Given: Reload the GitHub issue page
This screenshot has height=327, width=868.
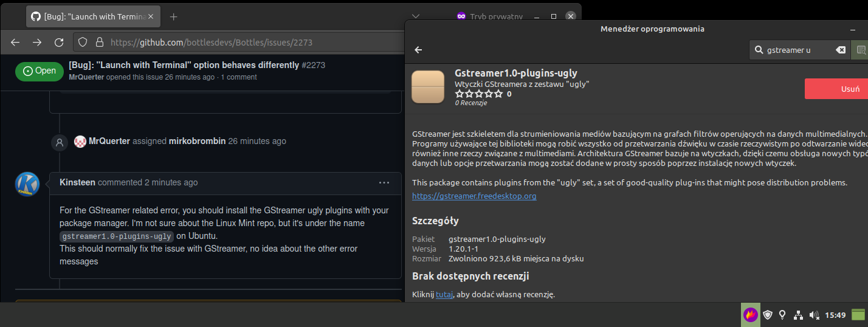Looking at the screenshot, I should tap(59, 43).
